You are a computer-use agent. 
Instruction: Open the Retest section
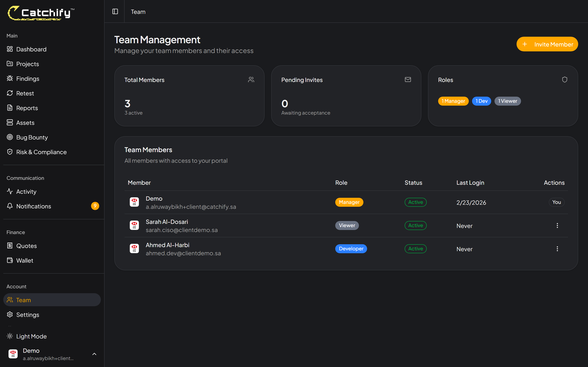(x=25, y=93)
